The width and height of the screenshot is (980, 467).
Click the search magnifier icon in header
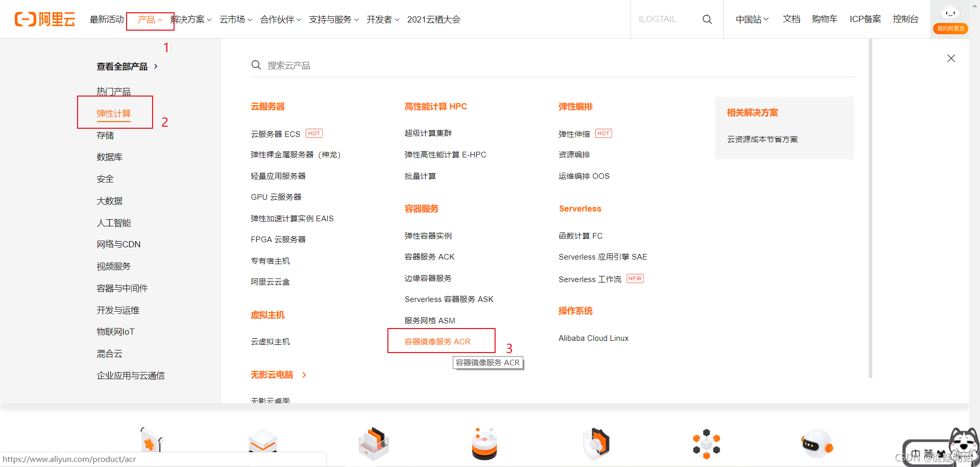point(707,19)
